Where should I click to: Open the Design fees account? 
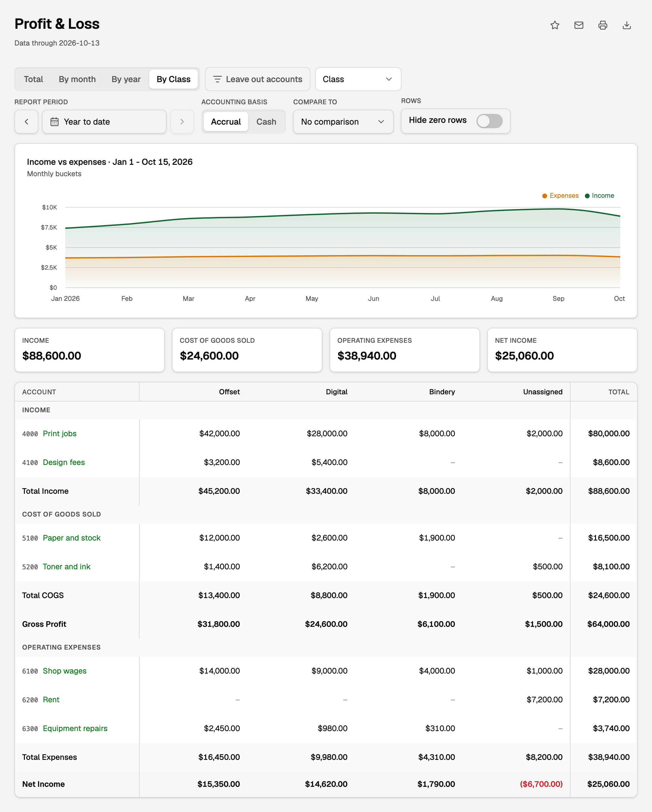tap(64, 462)
